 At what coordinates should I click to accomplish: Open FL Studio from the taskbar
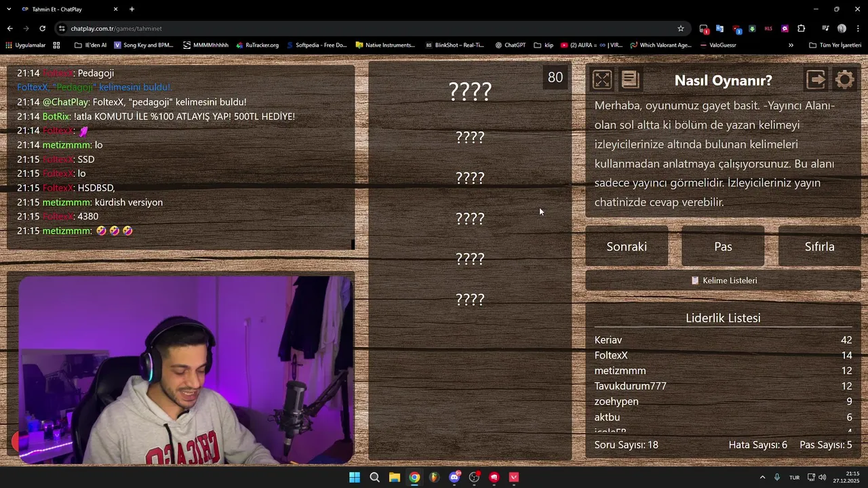[434, 477]
